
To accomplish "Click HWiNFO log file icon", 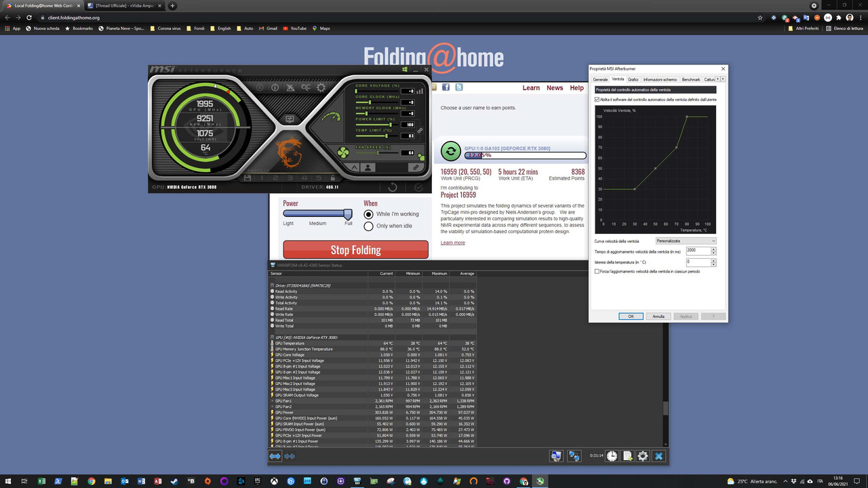I will [x=627, y=456].
